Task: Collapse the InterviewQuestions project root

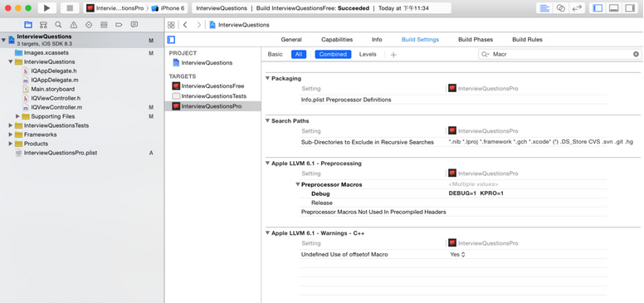Action: click(3, 40)
